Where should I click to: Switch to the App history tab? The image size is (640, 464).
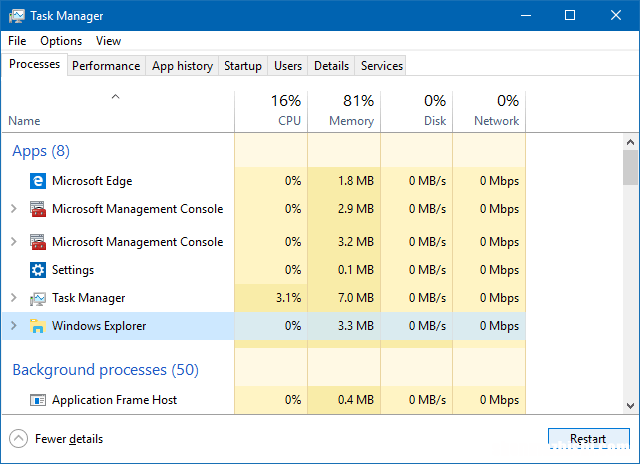tap(182, 66)
